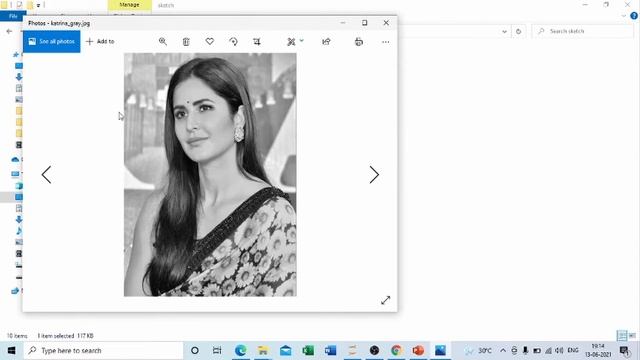Add photo to favorites with heart icon
This screenshot has height=360, width=640.
tap(210, 41)
